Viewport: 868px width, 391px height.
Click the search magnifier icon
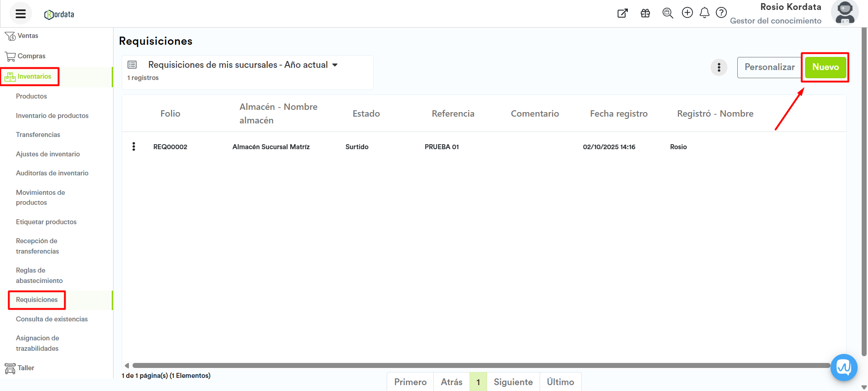click(667, 13)
